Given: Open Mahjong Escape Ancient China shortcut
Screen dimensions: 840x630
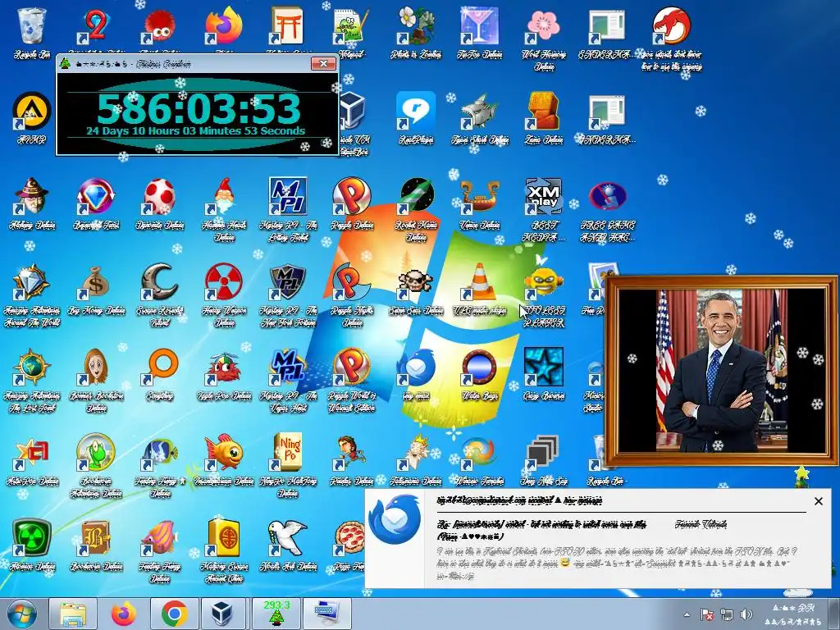Looking at the screenshot, I should [223, 538].
